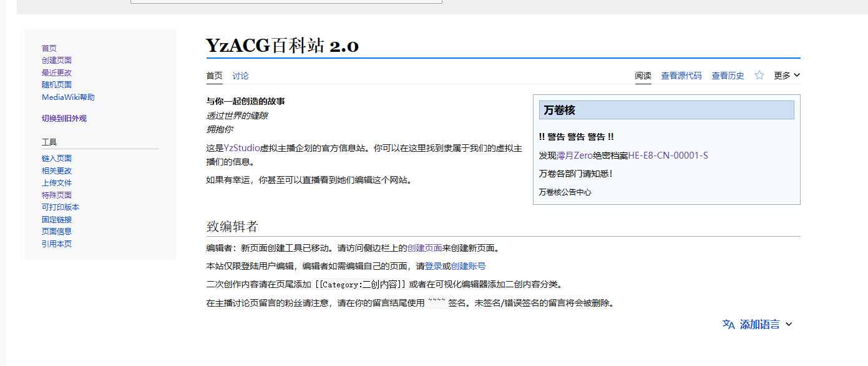View page history via 查看历史
The image size is (868, 366).
(x=728, y=76)
